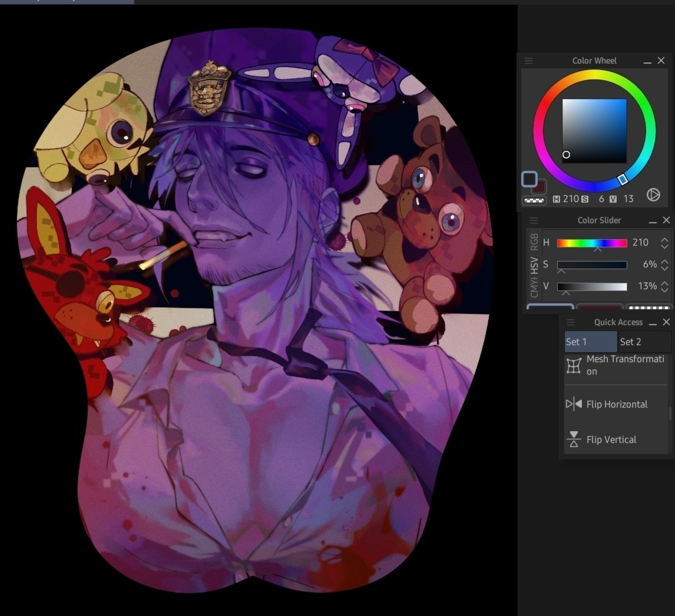Switch Color Slider to RGB tab

click(x=534, y=242)
